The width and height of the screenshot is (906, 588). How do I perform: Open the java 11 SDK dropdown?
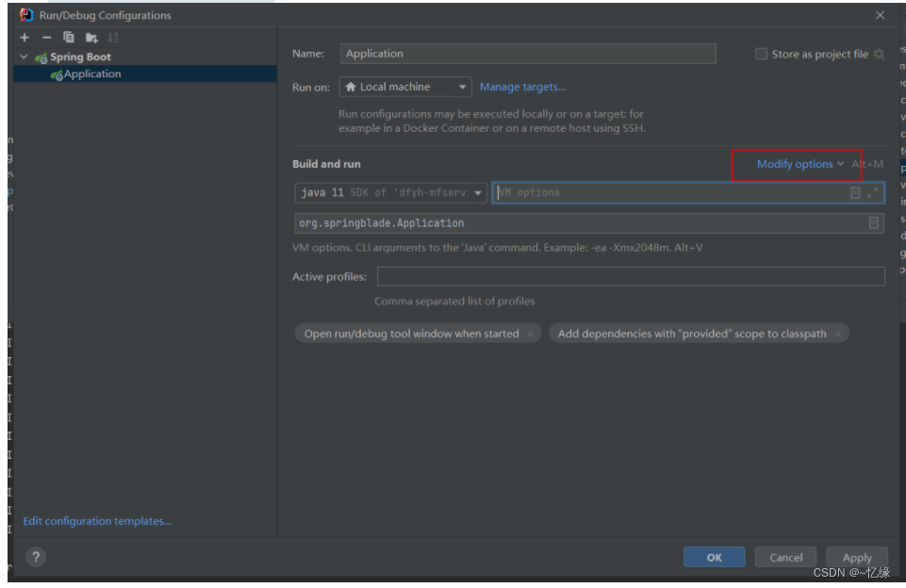391,192
